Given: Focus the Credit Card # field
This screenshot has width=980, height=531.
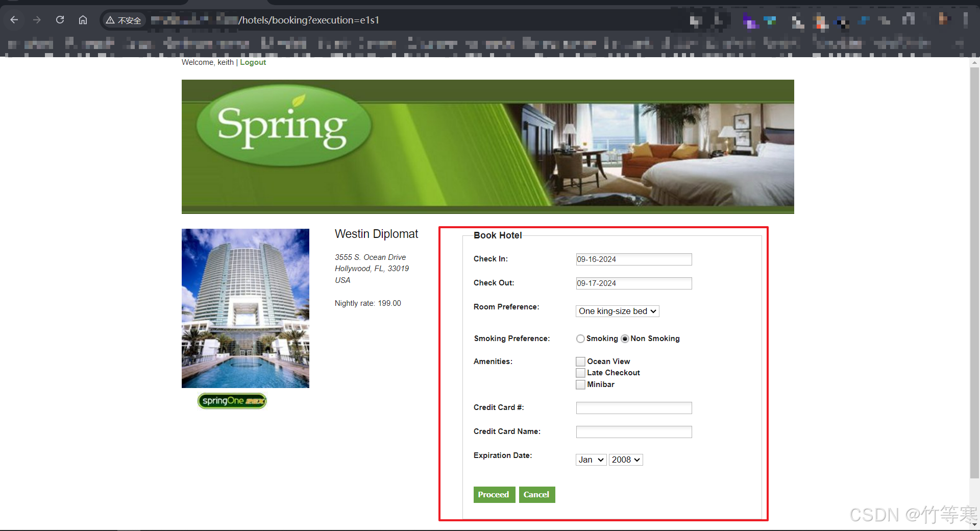Looking at the screenshot, I should coord(633,407).
